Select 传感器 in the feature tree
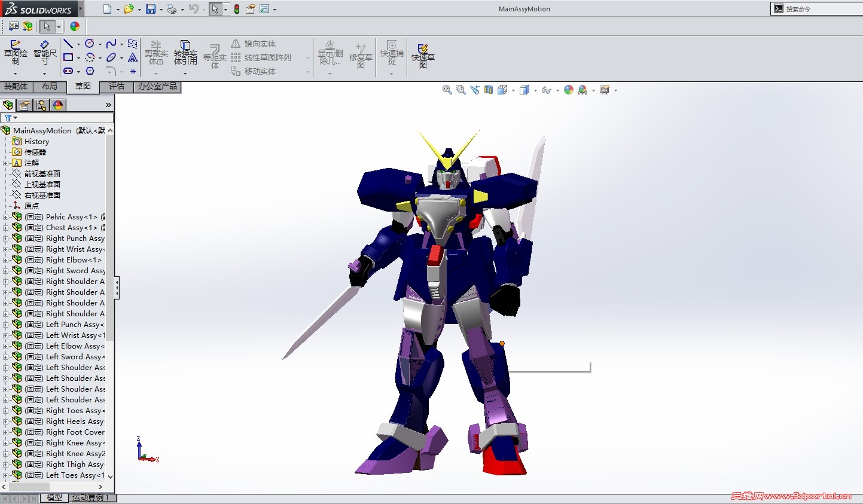863x504 pixels. 35,152
